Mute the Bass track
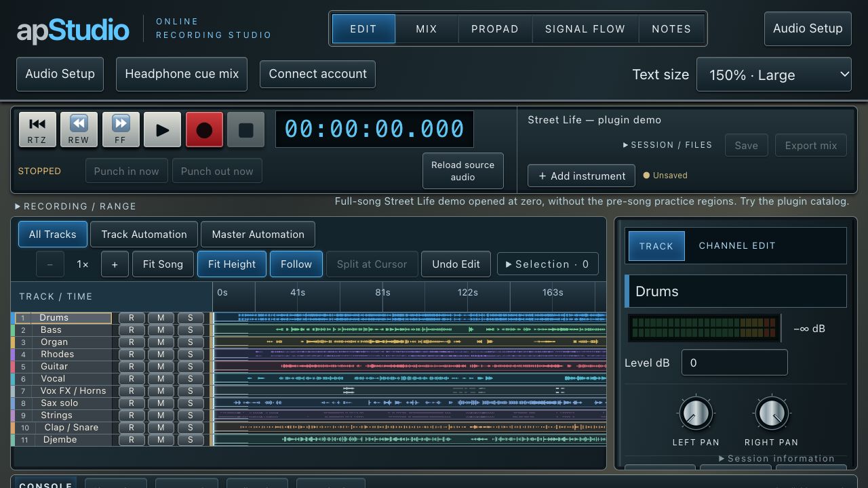 (x=161, y=330)
